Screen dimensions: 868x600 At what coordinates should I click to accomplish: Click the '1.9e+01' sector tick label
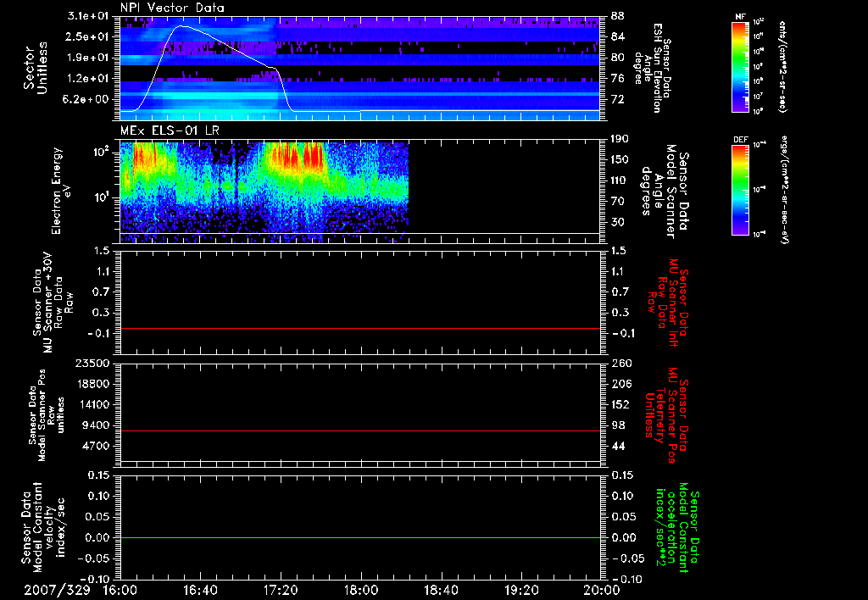(88, 58)
